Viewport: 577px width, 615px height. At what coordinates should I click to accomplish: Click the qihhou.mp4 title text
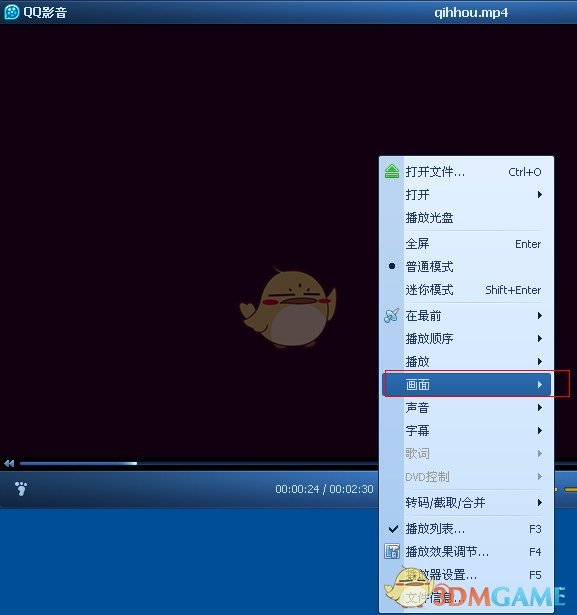coord(471,13)
